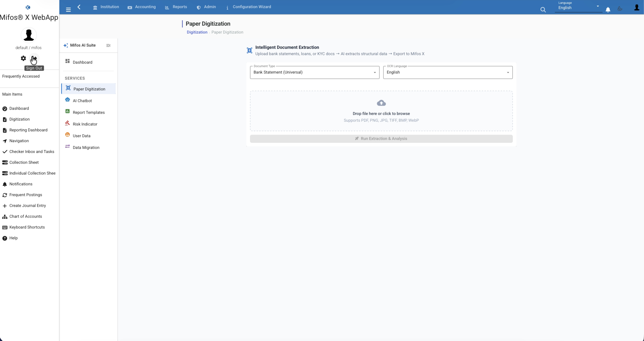The image size is (644, 341).
Task: Open the OCR Language dropdown
Action: [x=448, y=72]
